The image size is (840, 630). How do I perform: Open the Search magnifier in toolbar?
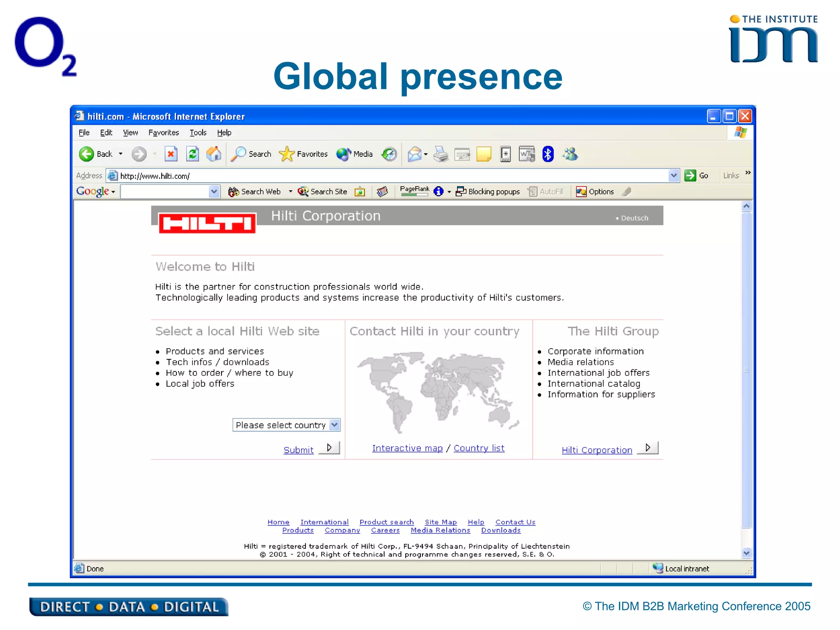(251, 154)
